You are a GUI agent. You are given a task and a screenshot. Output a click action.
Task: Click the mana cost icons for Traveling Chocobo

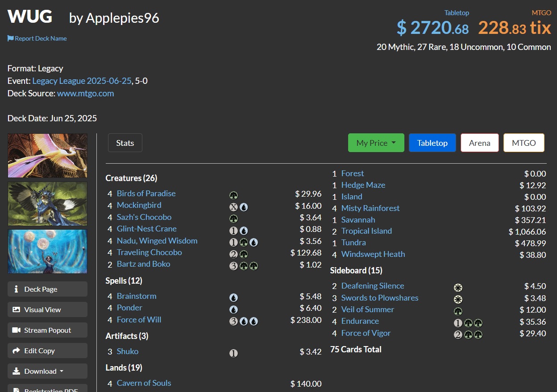pos(239,254)
